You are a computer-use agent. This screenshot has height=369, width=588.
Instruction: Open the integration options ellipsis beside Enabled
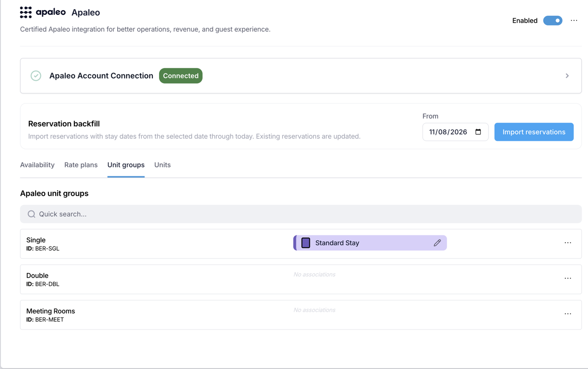click(x=574, y=21)
